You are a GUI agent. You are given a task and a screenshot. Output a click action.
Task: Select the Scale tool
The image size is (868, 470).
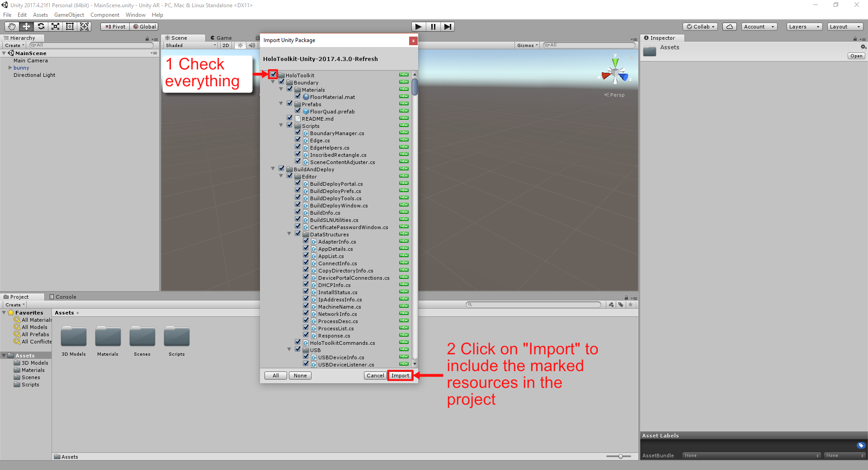[55, 27]
